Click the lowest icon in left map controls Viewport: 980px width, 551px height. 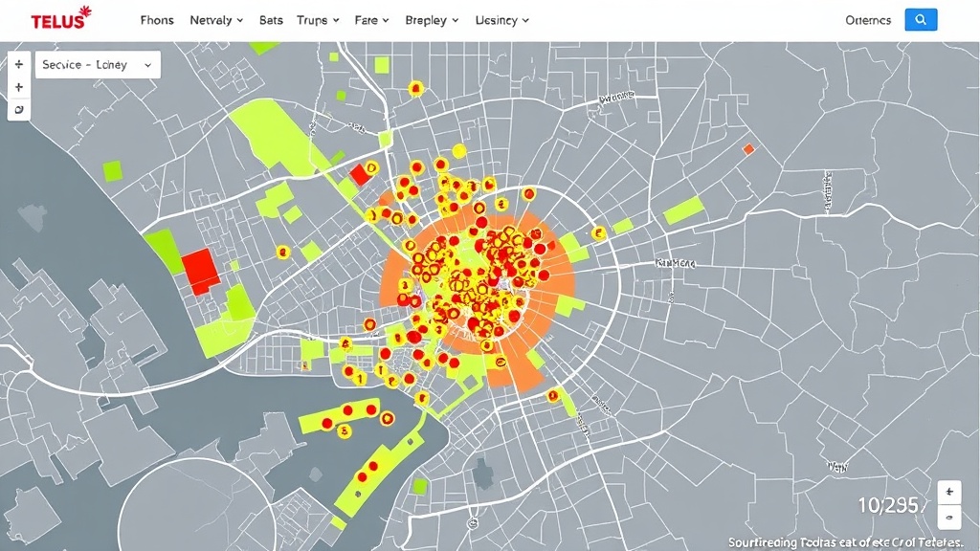tap(19, 110)
